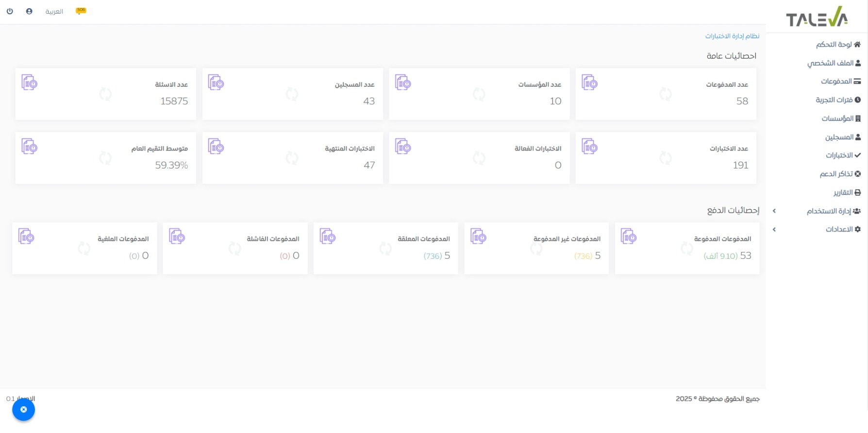The width and height of the screenshot is (868, 433).
Task: Open الملف الشخصي profile page
Action: (x=834, y=63)
